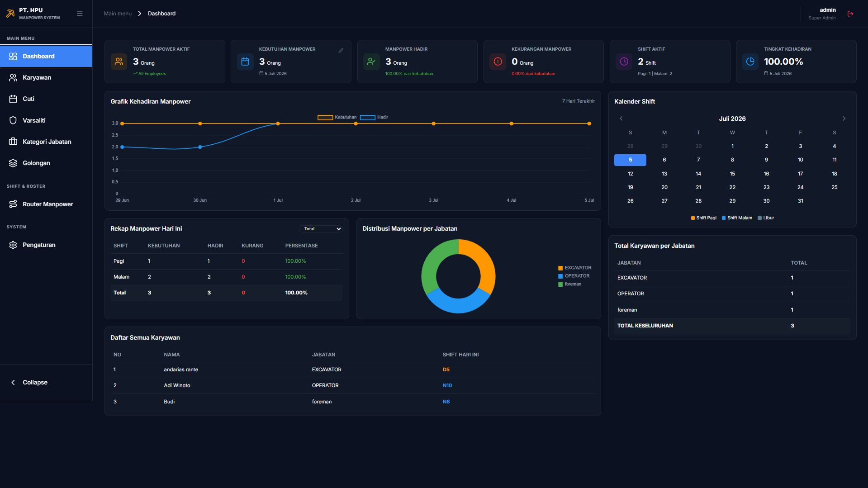The height and width of the screenshot is (488, 868).
Task: Select date 5 in the shift calendar
Action: click(630, 160)
